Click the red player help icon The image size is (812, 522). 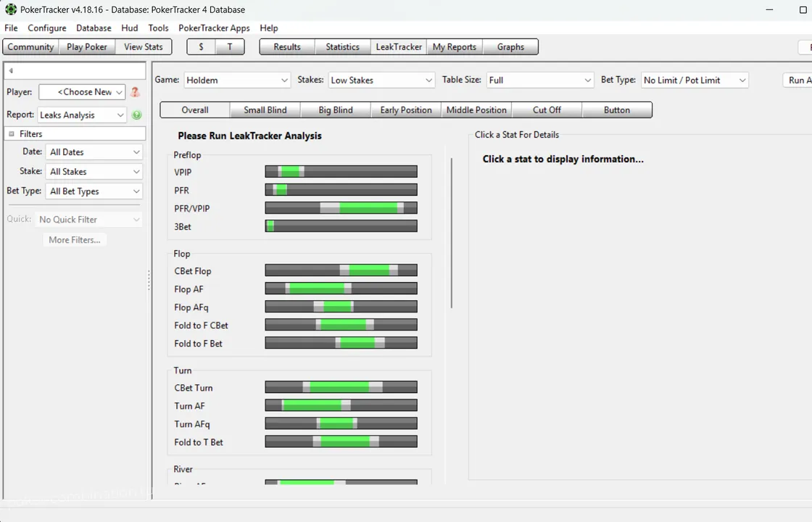click(135, 92)
